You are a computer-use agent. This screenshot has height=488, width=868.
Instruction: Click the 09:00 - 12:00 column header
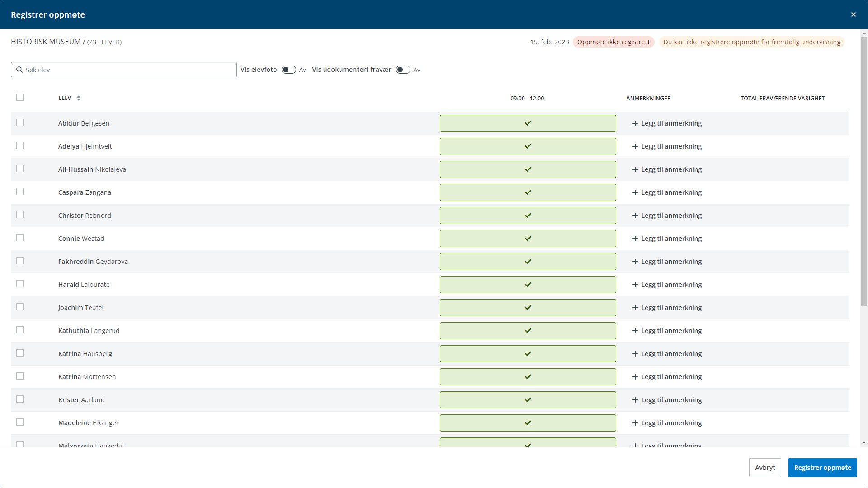pyautogui.click(x=527, y=98)
